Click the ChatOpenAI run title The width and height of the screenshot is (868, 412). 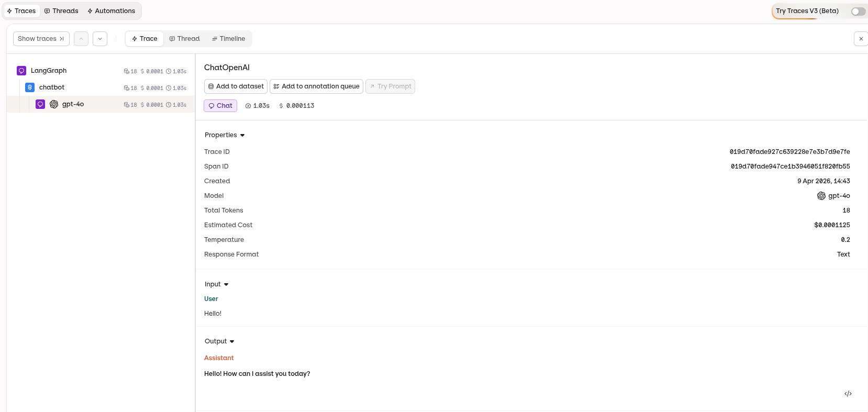tap(227, 68)
